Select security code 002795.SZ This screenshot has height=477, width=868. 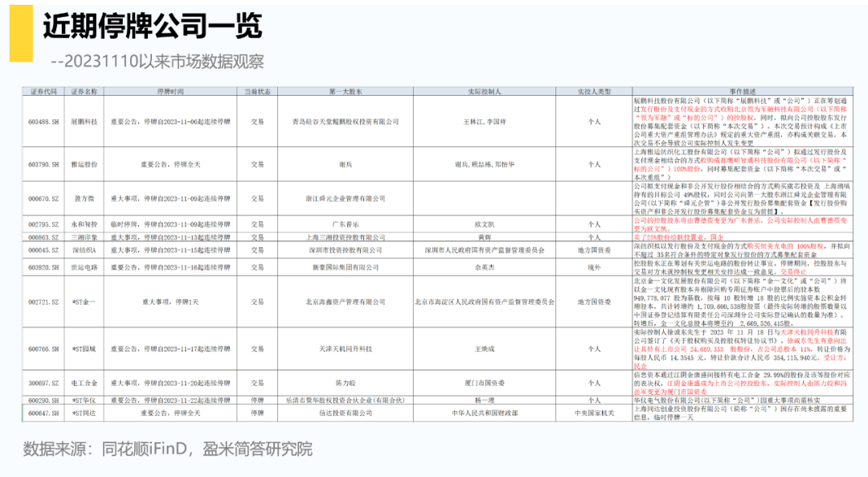coord(43,224)
